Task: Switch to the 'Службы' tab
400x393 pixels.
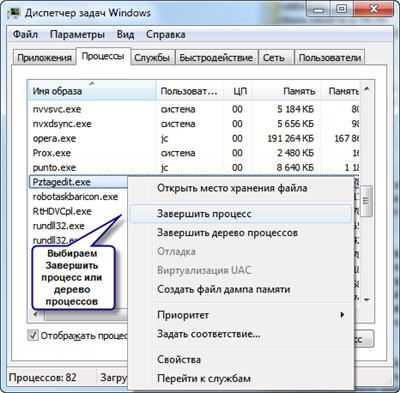Action: coord(152,58)
